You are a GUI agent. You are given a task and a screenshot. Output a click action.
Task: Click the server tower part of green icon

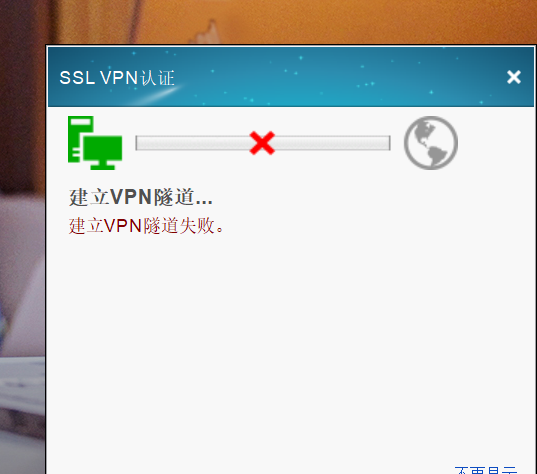[x=79, y=139]
